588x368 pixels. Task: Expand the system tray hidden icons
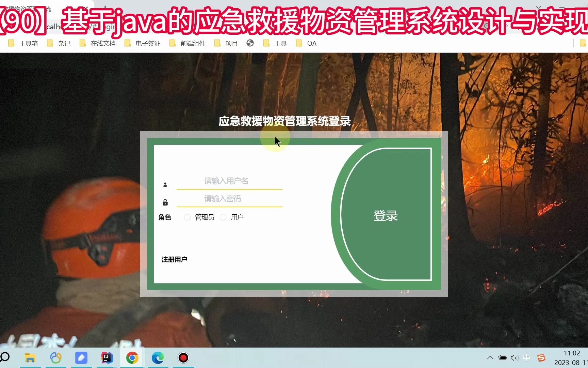coord(490,357)
